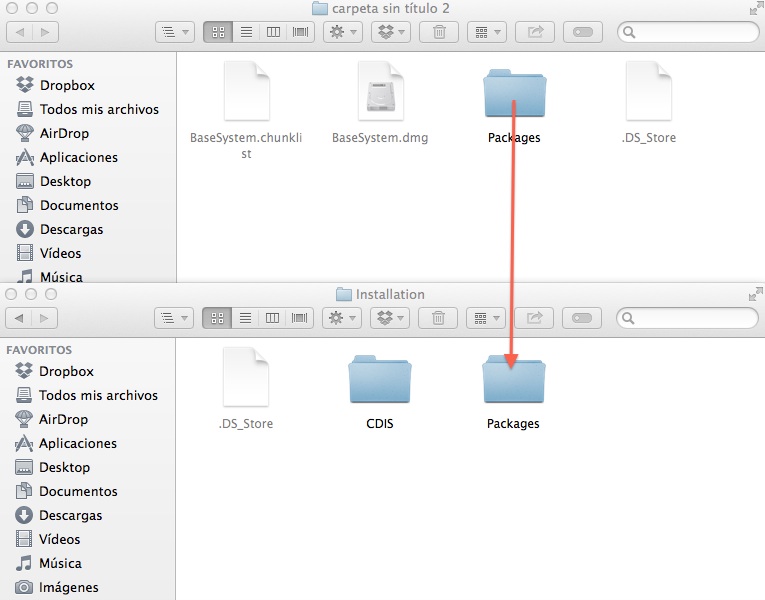Go back in top Finder window
Image resolution: width=765 pixels, height=600 pixels.
[x=20, y=32]
